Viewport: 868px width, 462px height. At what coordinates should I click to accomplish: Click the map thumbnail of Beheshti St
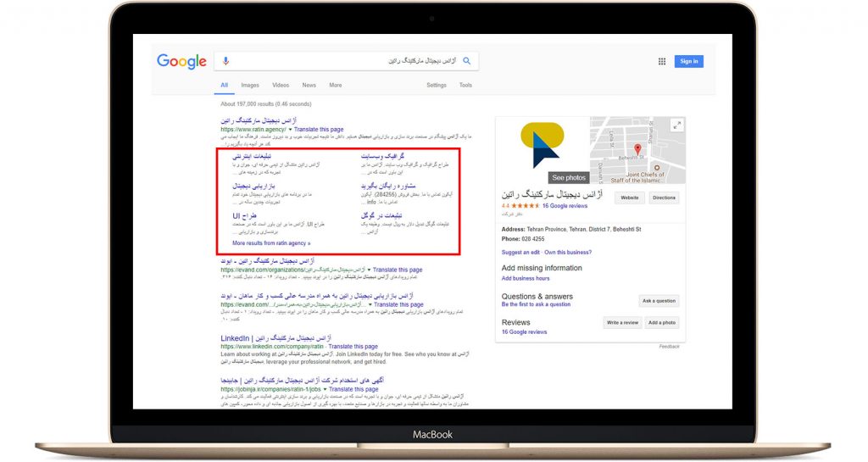coord(637,150)
